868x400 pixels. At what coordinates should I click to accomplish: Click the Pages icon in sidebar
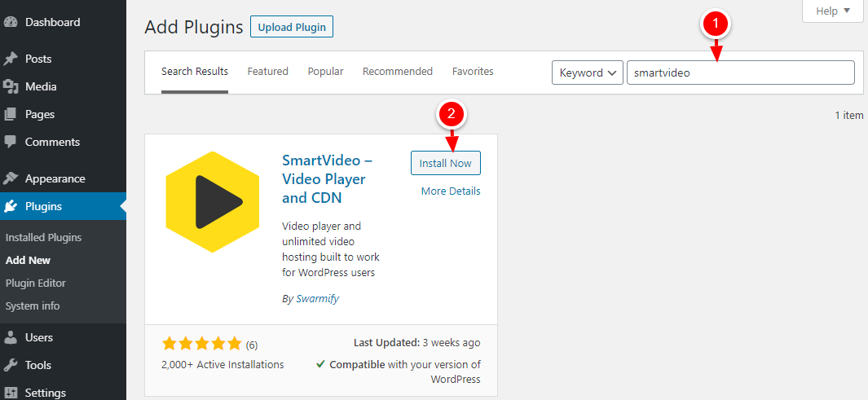[x=11, y=115]
